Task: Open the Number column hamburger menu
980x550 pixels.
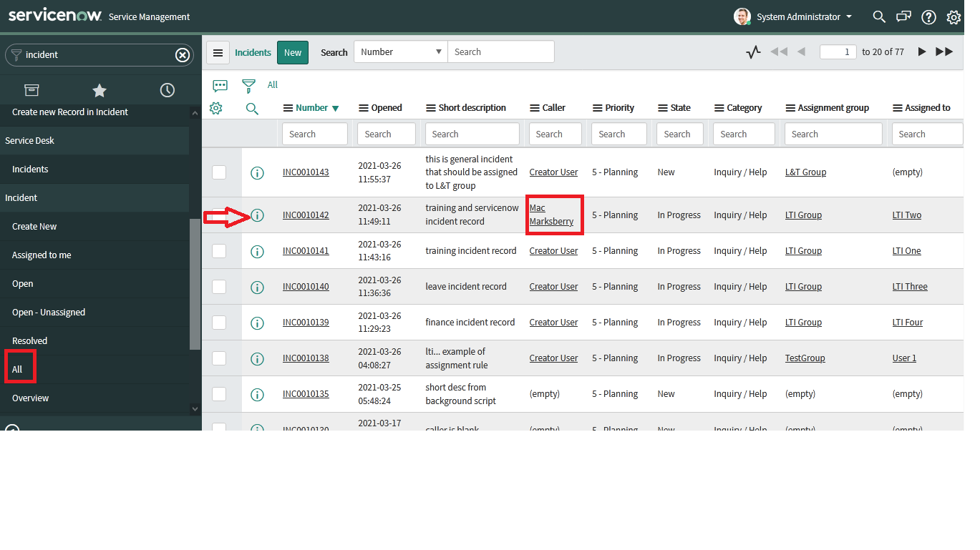Action: [x=288, y=108]
